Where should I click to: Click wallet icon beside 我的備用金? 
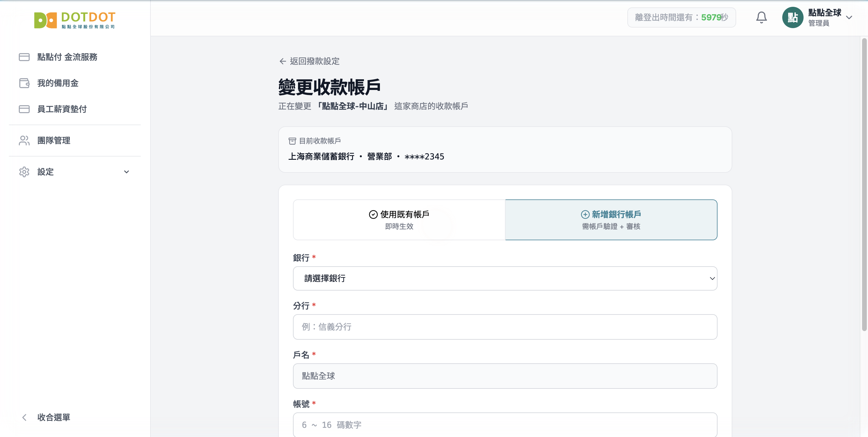click(x=24, y=83)
